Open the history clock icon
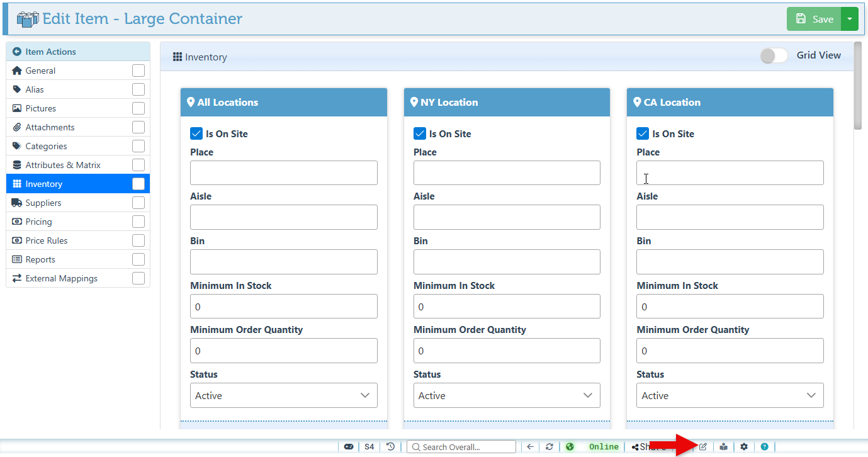 click(x=391, y=447)
